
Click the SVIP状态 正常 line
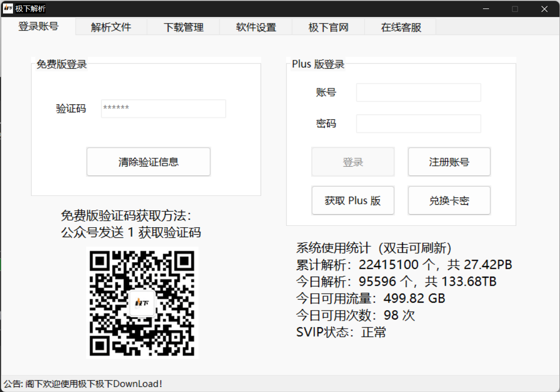(341, 332)
